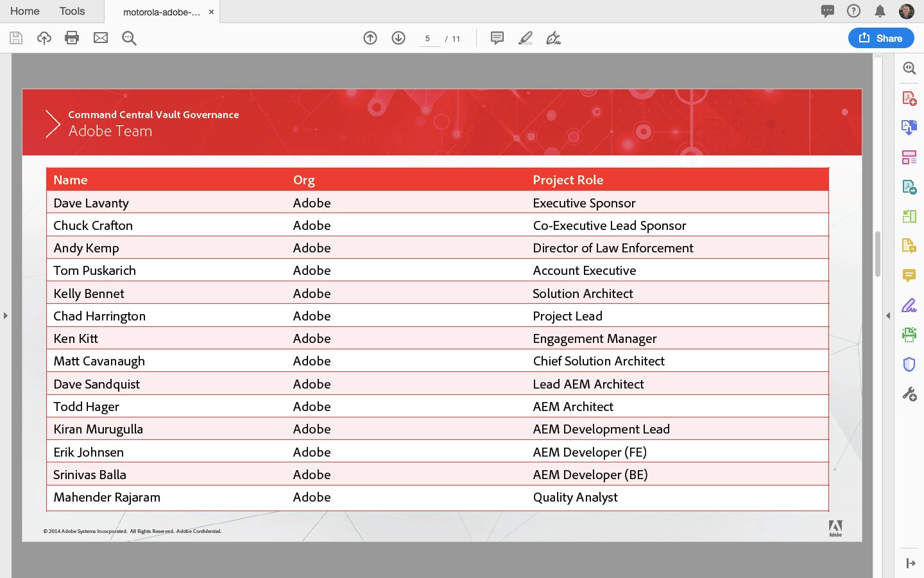Add a sticky note comment
The height and width of the screenshot is (578, 924).
[497, 38]
